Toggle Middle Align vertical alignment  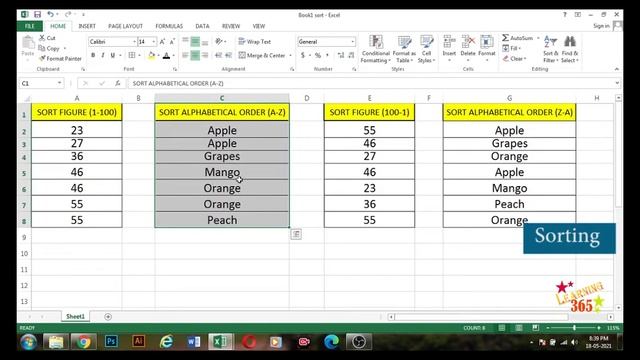click(x=195, y=42)
